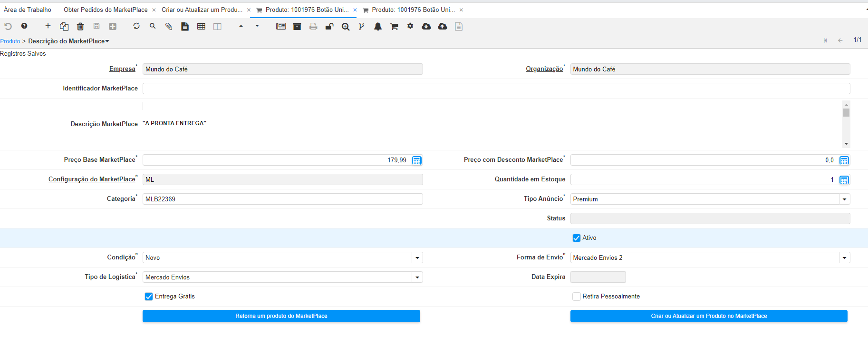Refresh the record with the reload icon

click(x=136, y=26)
